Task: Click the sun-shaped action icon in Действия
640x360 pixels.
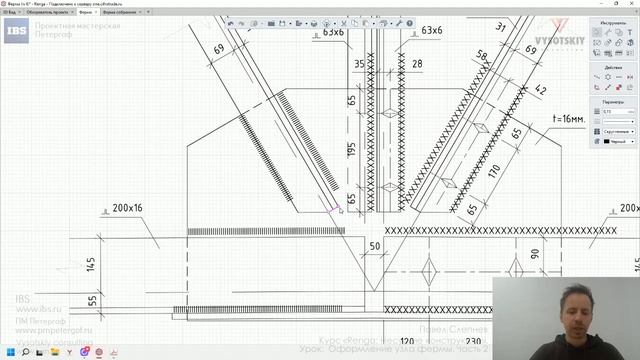Action: (x=608, y=77)
